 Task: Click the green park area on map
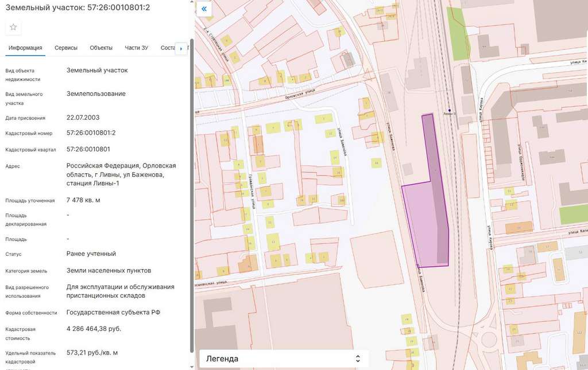(x=458, y=34)
